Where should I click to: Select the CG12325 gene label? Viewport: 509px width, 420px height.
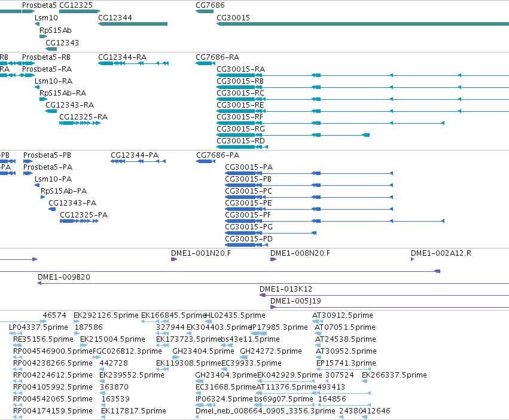76,5
